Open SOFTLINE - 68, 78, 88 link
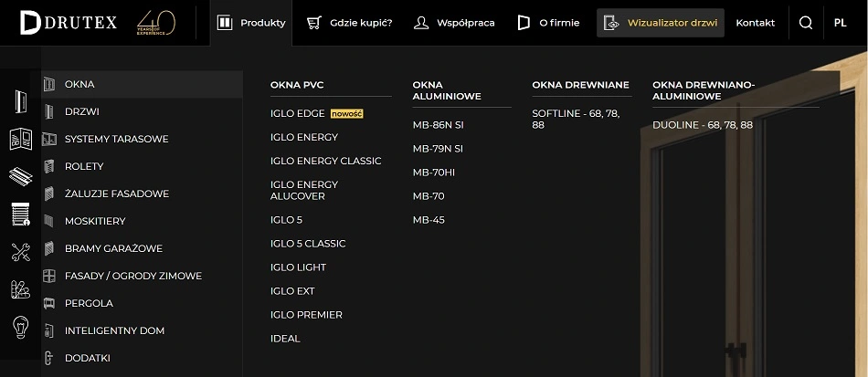The width and height of the screenshot is (868, 377). (x=576, y=120)
